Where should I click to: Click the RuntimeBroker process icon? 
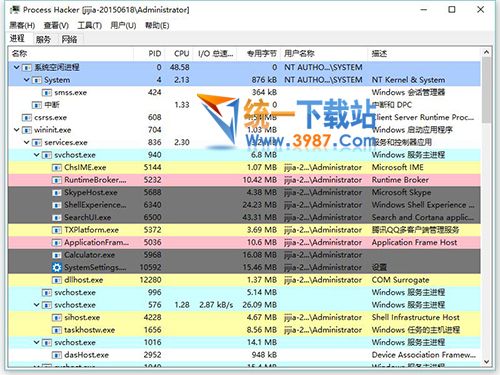(57, 180)
